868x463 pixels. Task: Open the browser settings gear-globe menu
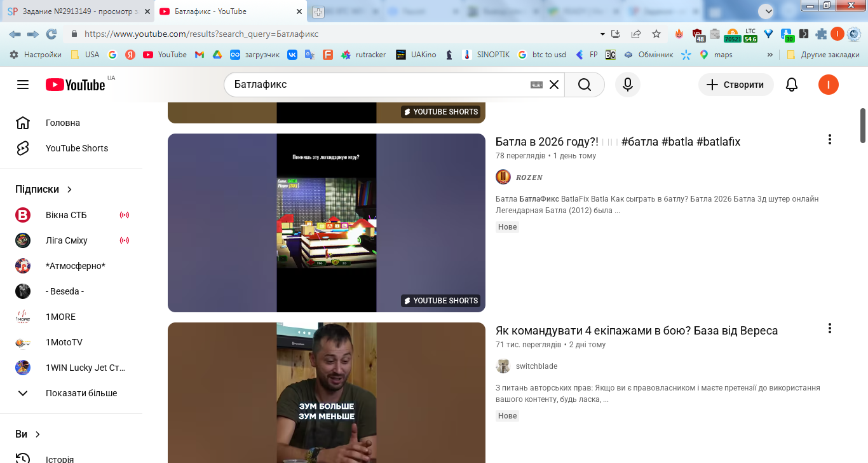coord(854,34)
